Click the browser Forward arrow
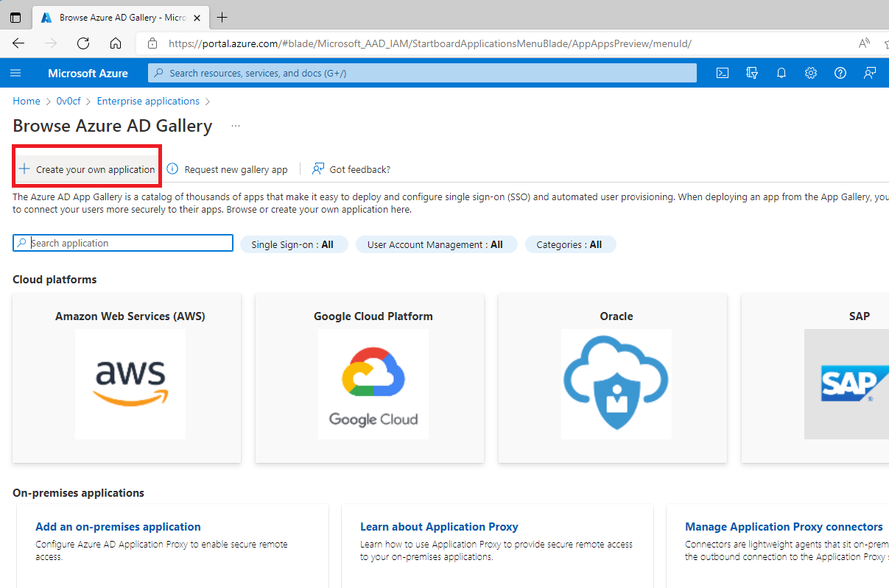 tap(51, 43)
